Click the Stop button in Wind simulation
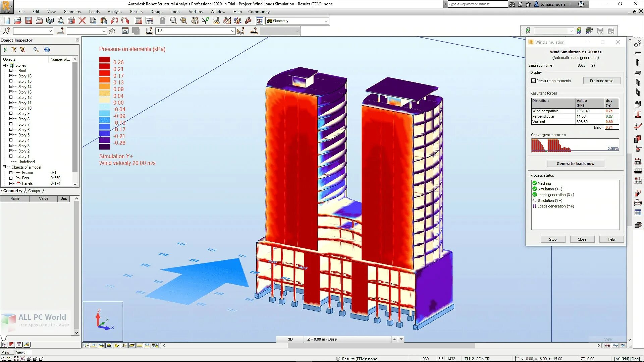Screen dimensions: 644x362 (x=553, y=239)
